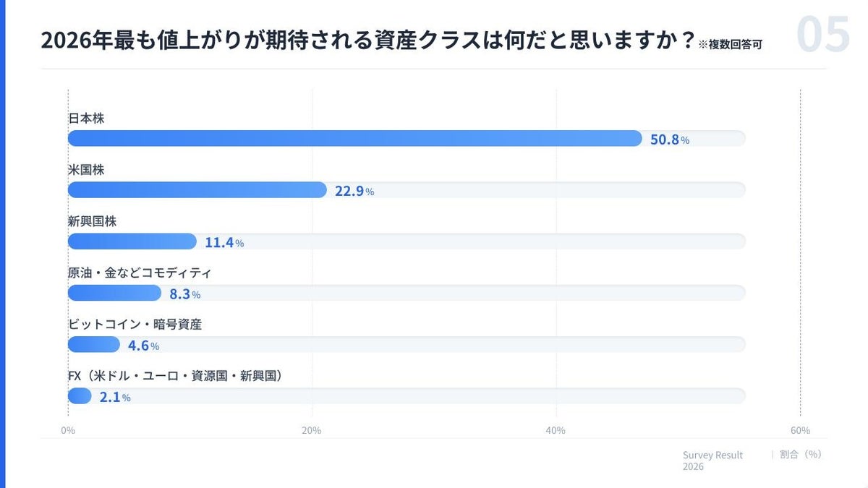Click the 日本株 bar in the chart
The height and width of the screenshot is (488, 868).
click(354, 139)
